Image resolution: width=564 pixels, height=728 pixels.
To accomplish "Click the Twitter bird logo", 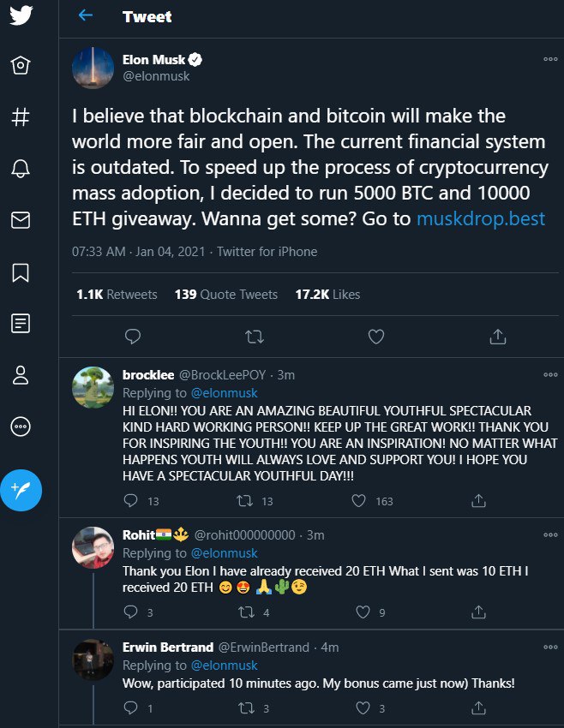I will tap(21, 16).
